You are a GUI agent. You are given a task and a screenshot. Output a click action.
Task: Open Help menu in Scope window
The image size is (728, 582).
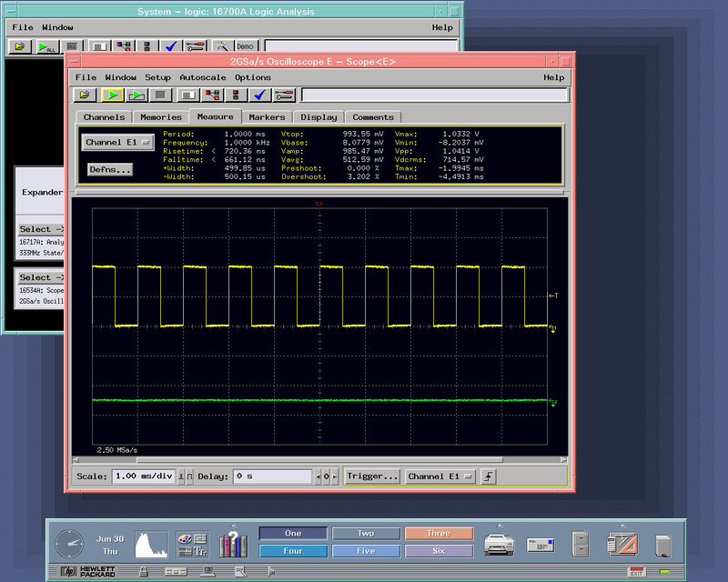554,77
